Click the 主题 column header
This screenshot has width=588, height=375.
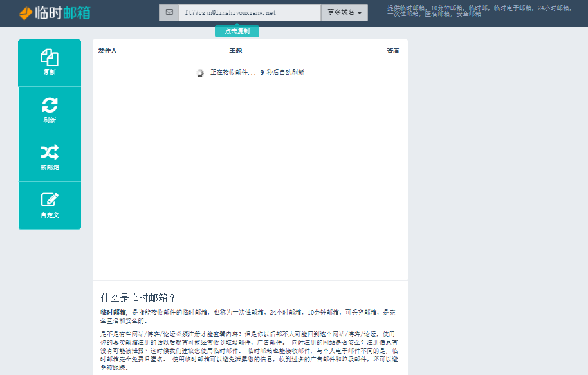(236, 51)
